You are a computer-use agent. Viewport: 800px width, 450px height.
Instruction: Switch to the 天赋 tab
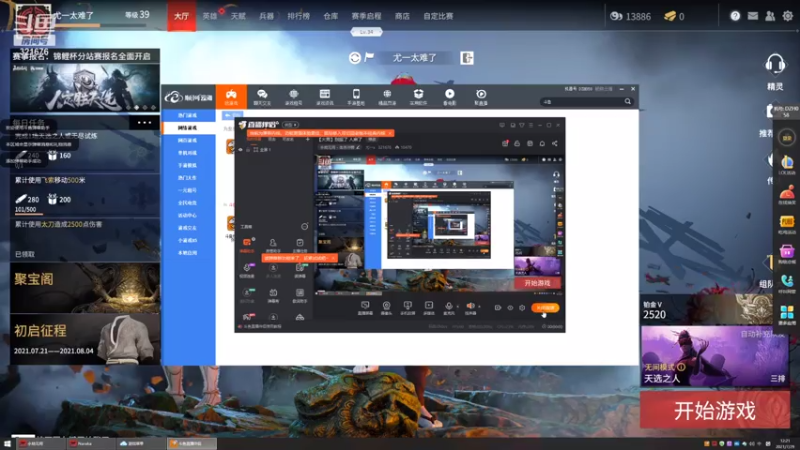[x=238, y=16]
